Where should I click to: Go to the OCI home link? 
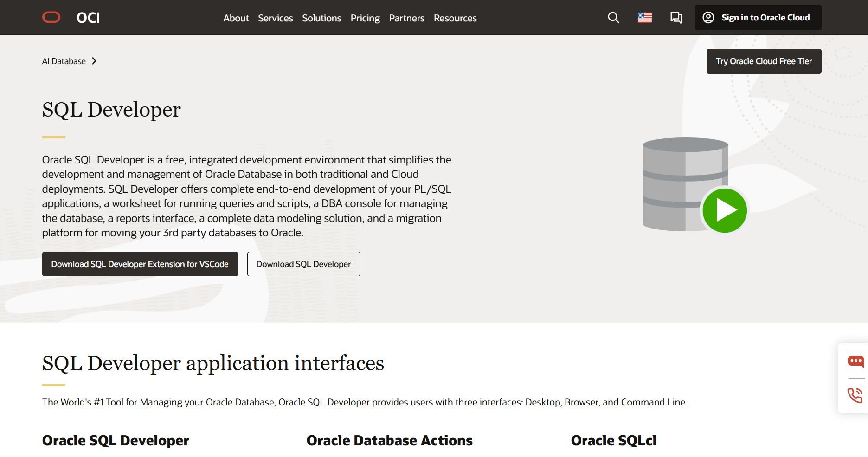click(x=88, y=18)
